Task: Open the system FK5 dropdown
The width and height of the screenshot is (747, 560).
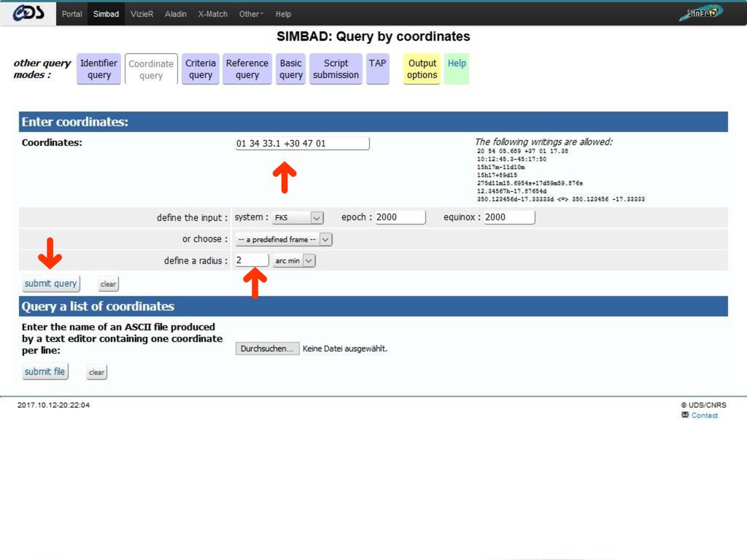Action: [x=298, y=217]
